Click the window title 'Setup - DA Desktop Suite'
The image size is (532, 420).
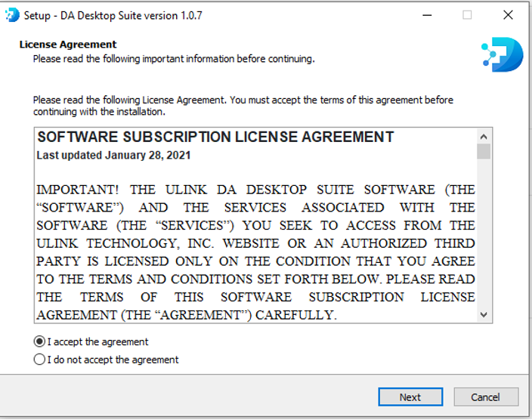point(113,15)
